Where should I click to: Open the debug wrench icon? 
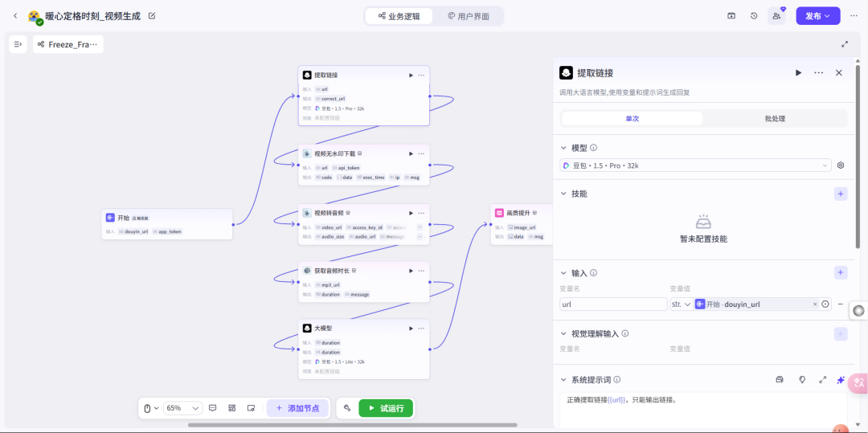click(x=347, y=408)
